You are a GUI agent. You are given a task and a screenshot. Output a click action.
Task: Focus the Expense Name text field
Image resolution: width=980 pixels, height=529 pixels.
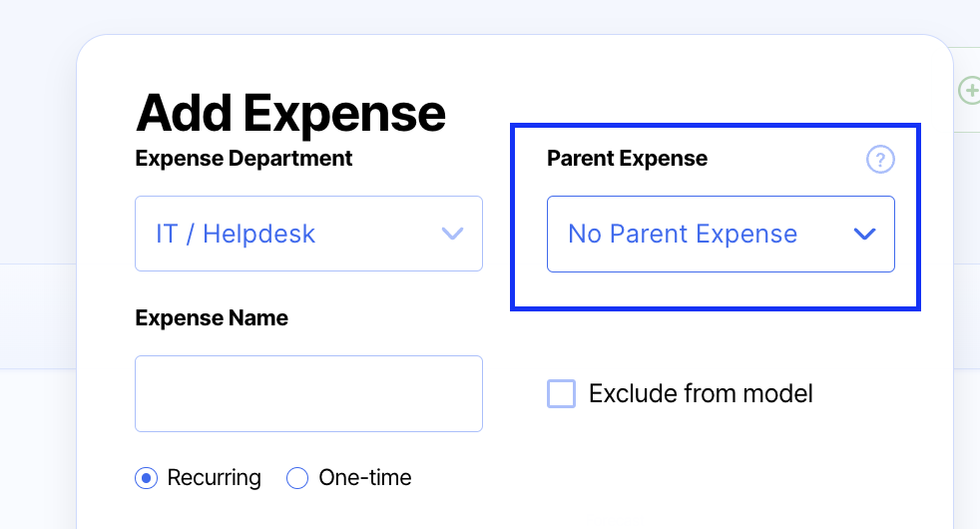[308, 393]
